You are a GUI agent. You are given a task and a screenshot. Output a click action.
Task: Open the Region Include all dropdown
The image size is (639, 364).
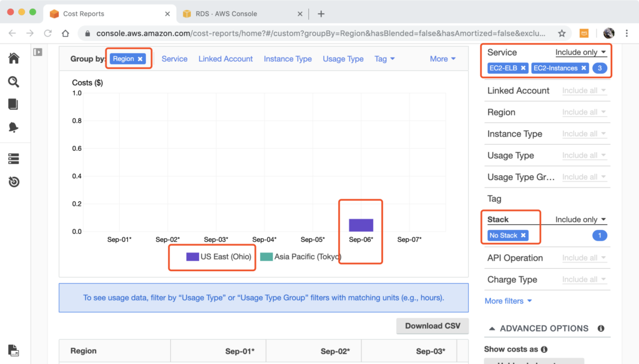click(x=584, y=112)
